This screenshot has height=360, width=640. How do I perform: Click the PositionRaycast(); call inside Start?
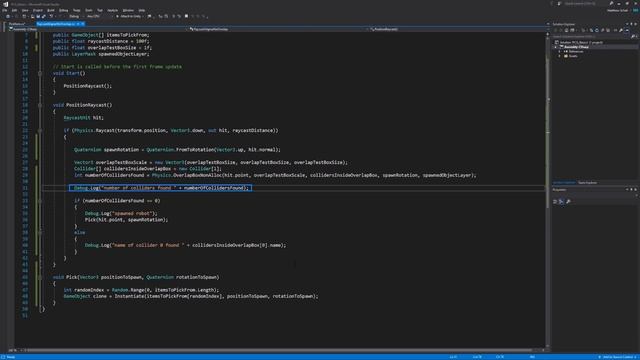pos(88,86)
